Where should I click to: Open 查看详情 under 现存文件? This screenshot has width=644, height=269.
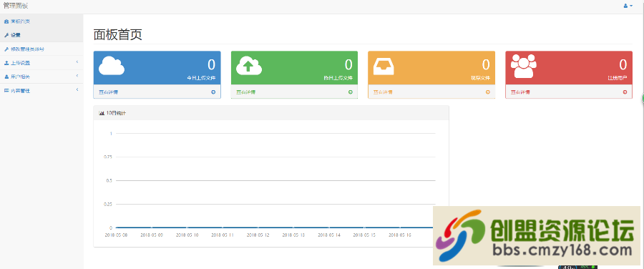pyautogui.click(x=383, y=92)
